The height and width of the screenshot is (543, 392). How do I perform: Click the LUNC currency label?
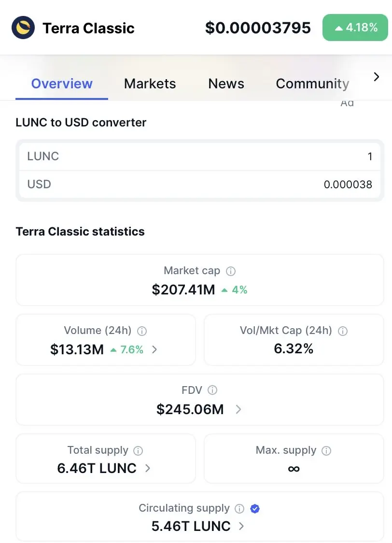coord(43,156)
